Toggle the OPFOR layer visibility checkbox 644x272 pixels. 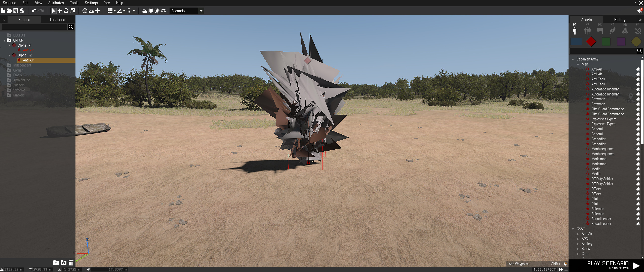coord(9,40)
